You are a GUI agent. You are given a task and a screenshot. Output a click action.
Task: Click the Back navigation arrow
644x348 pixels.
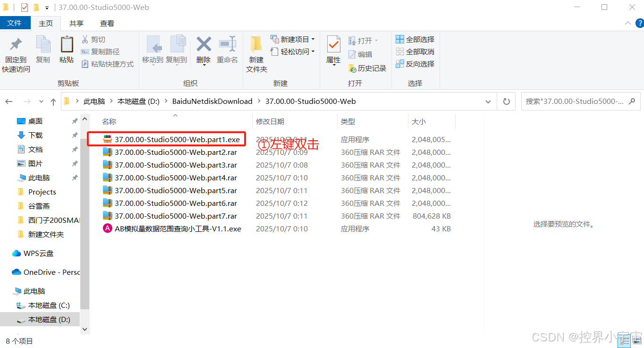click(x=9, y=102)
